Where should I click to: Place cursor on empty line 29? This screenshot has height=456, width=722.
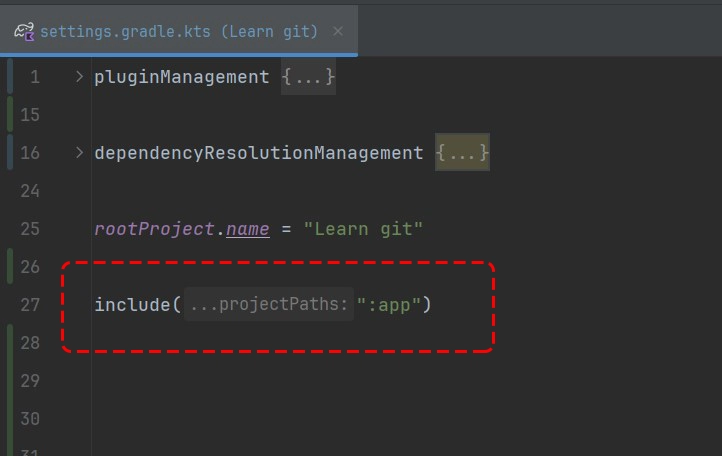[300, 380]
